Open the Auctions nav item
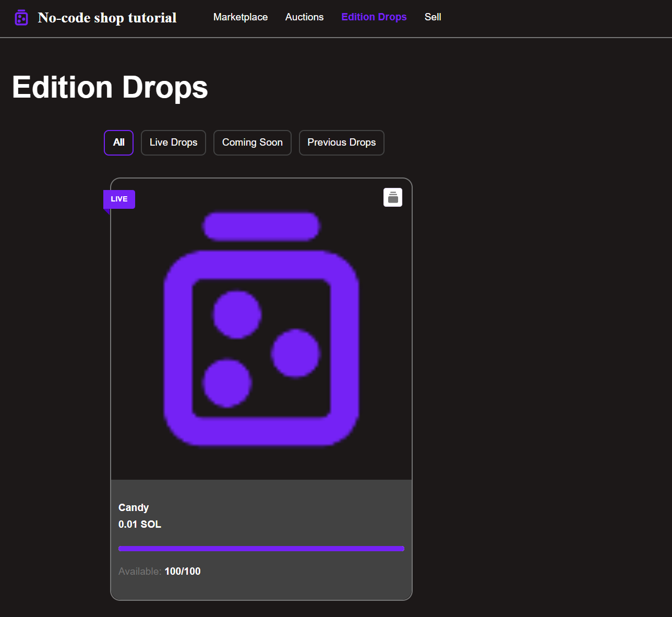This screenshot has width=672, height=617. 304,17
